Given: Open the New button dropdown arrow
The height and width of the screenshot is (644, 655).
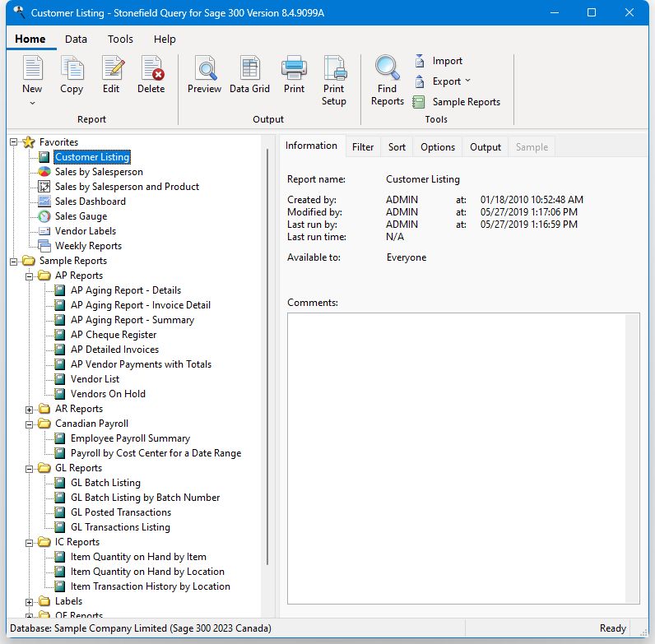Looking at the screenshot, I should pyautogui.click(x=32, y=103).
